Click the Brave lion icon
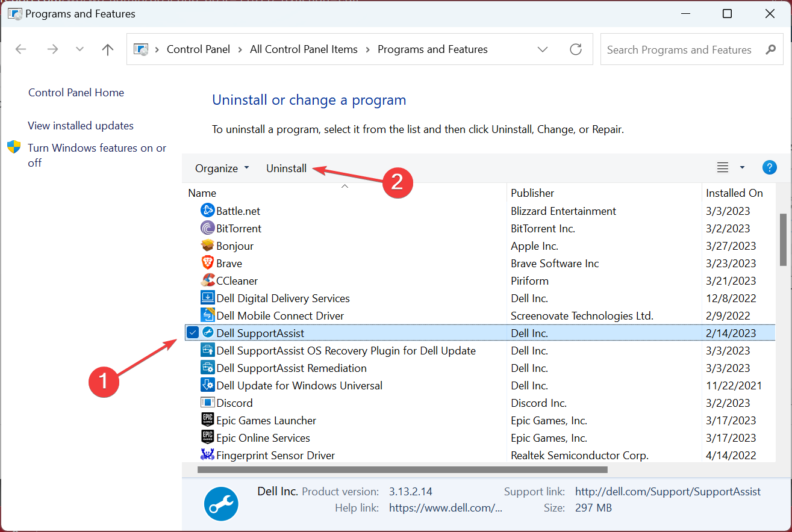 207,263
